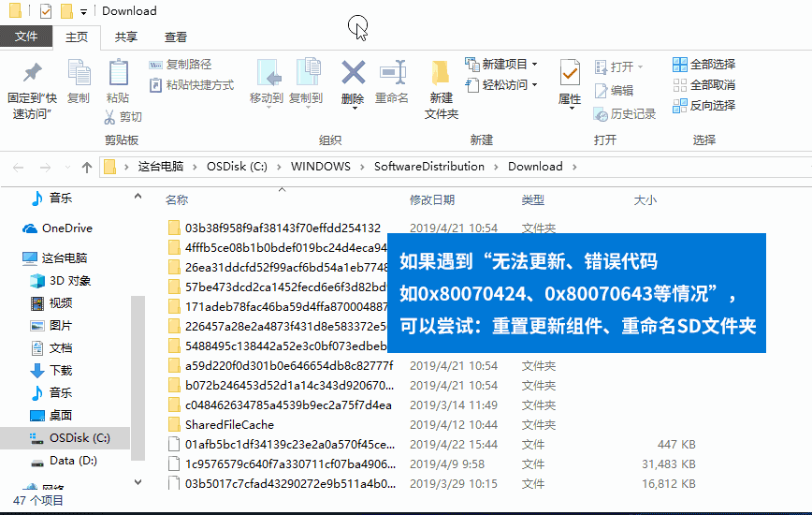Viewport: 812px width, 515px height.
Task: Click the Paste clipboard icon
Action: tap(118, 74)
